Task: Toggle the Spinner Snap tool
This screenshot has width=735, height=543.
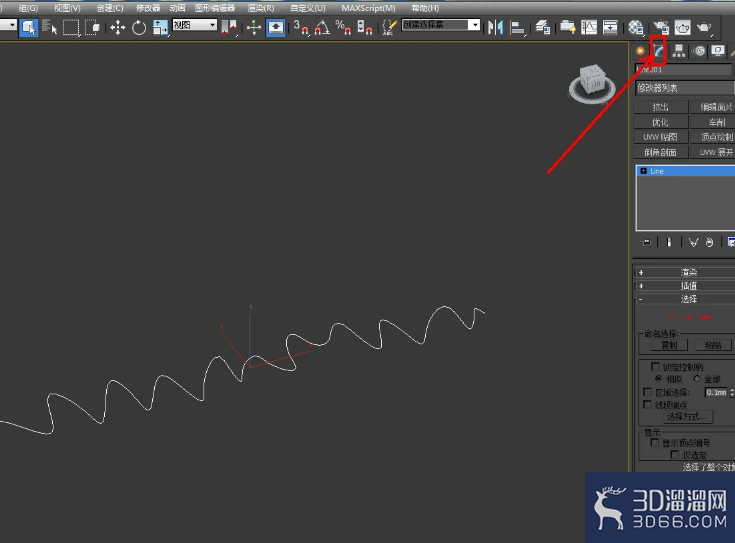Action: 364,27
